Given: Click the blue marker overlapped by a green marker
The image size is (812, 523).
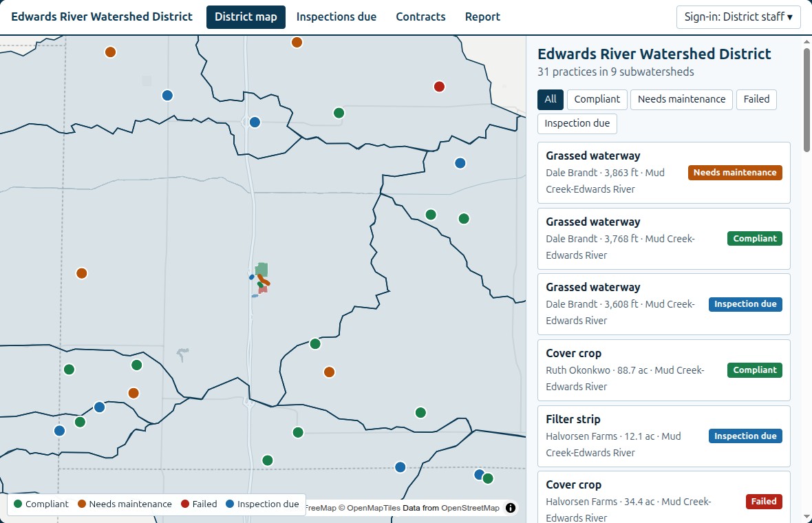Looking at the screenshot, I should point(479,474).
